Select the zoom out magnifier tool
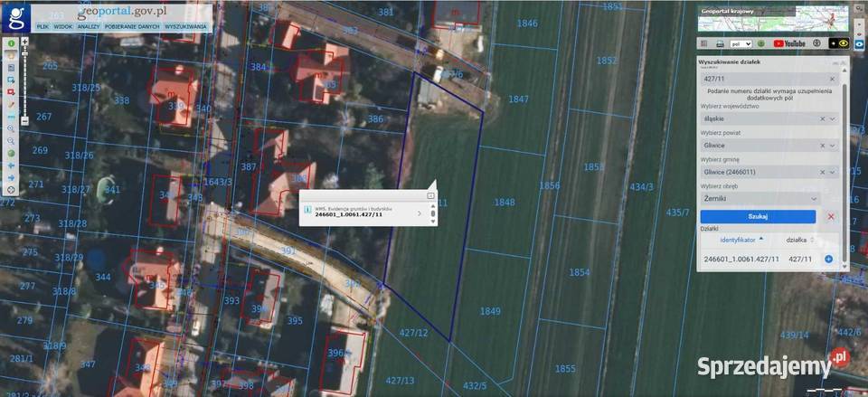Screen dimensions: 868x397 (x=11, y=141)
